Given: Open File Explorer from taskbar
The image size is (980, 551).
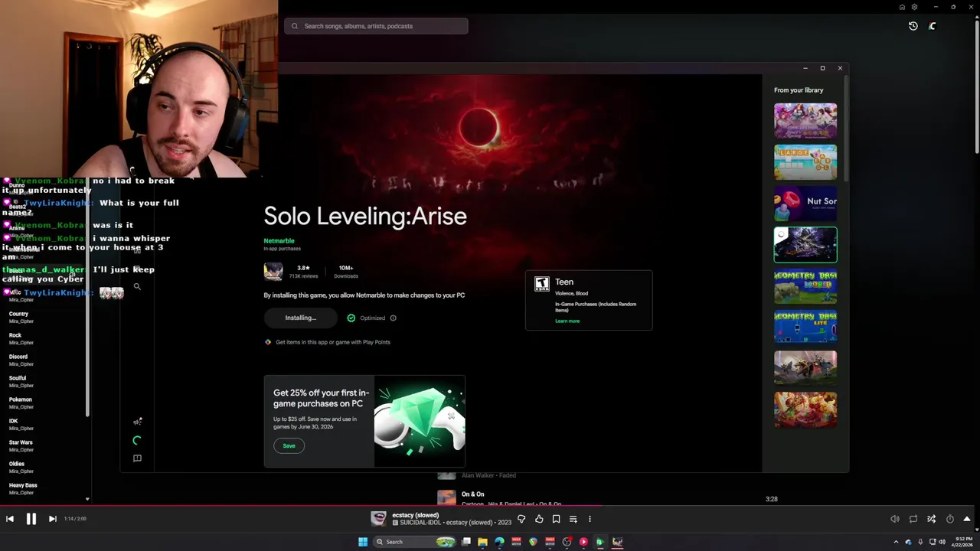Looking at the screenshot, I should (x=482, y=542).
